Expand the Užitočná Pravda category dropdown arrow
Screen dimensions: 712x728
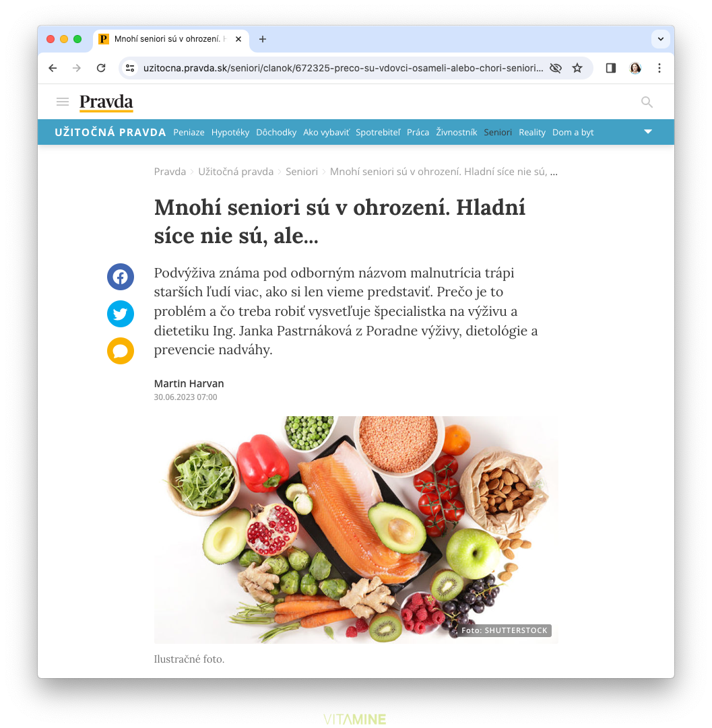pyautogui.click(x=648, y=132)
